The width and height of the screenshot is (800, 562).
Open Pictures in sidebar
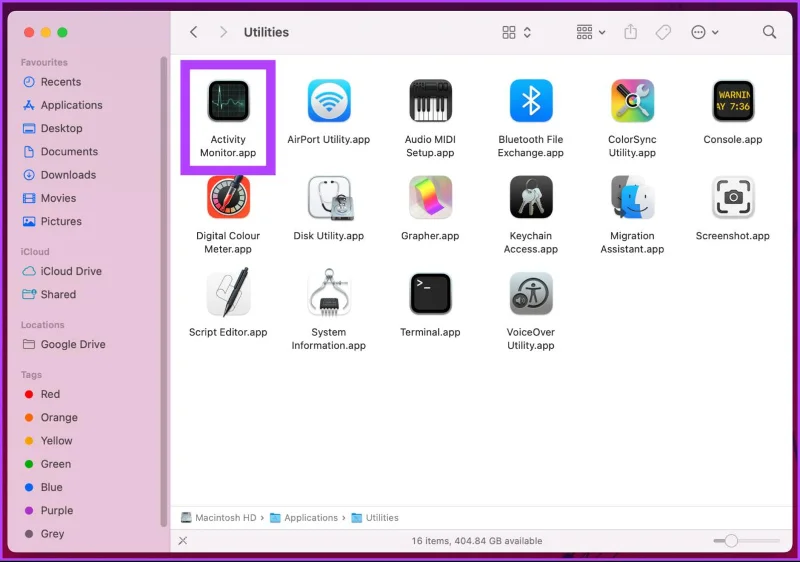(52, 221)
